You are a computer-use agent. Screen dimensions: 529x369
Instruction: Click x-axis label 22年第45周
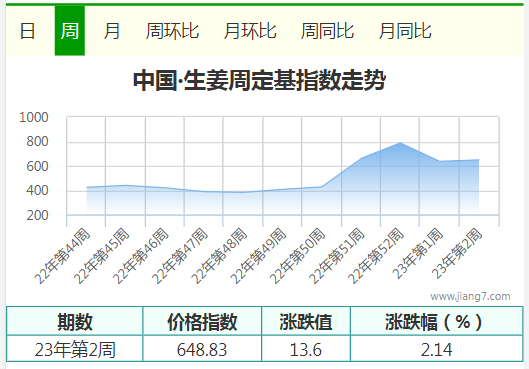tap(102, 256)
